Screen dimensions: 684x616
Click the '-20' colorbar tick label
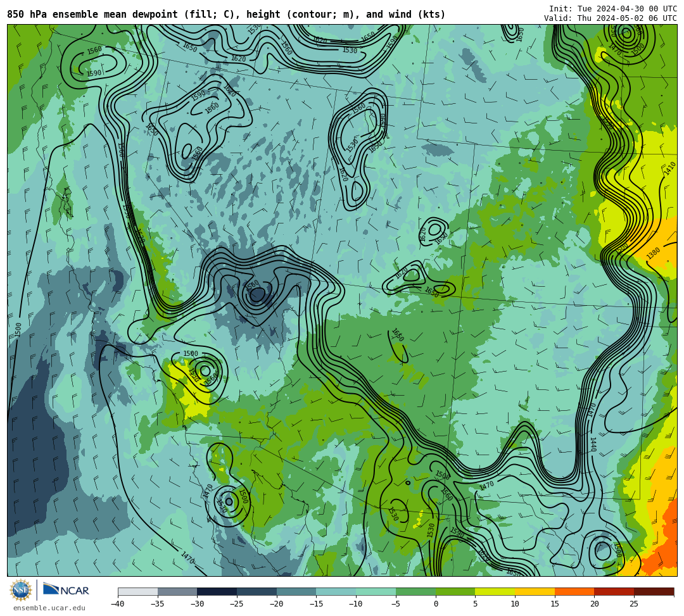point(277,604)
